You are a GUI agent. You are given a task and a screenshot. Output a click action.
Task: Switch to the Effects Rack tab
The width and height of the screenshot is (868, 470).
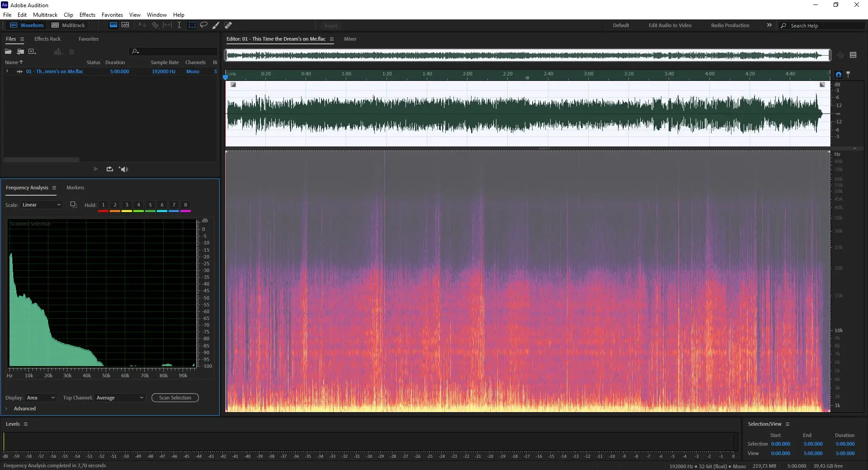[x=47, y=39]
